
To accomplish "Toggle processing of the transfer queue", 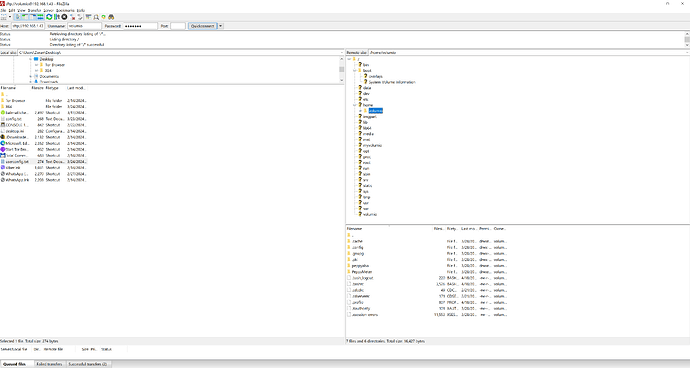I will point(57,17).
